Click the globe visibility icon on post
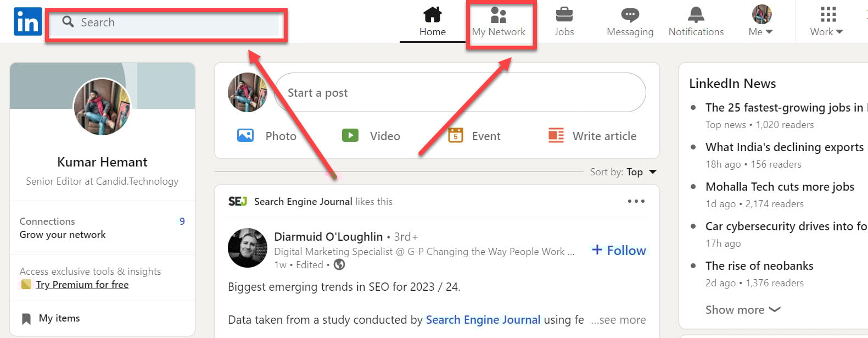This screenshot has width=868, height=338. pos(339,265)
